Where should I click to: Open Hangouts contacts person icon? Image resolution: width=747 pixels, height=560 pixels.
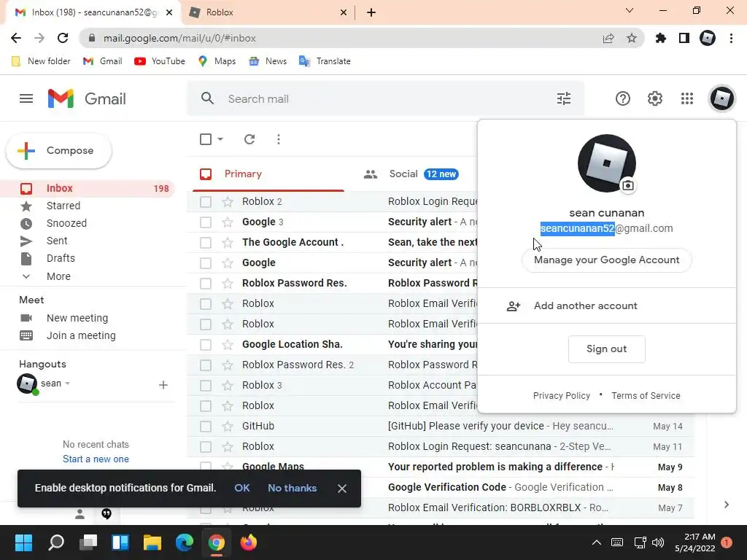tap(80, 514)
